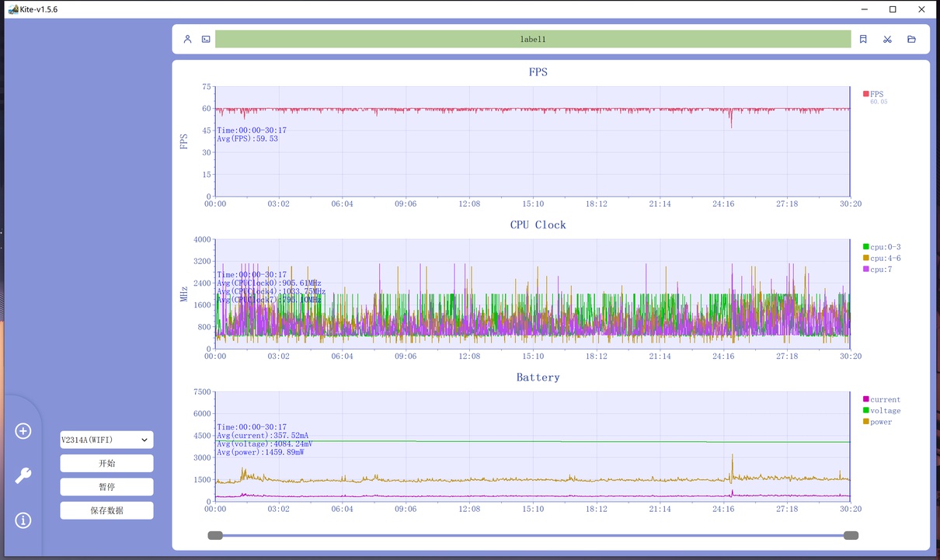The image size is (940, 560).
Task: Toggle the power series legend entry
Action: click(x=878, y=422)
